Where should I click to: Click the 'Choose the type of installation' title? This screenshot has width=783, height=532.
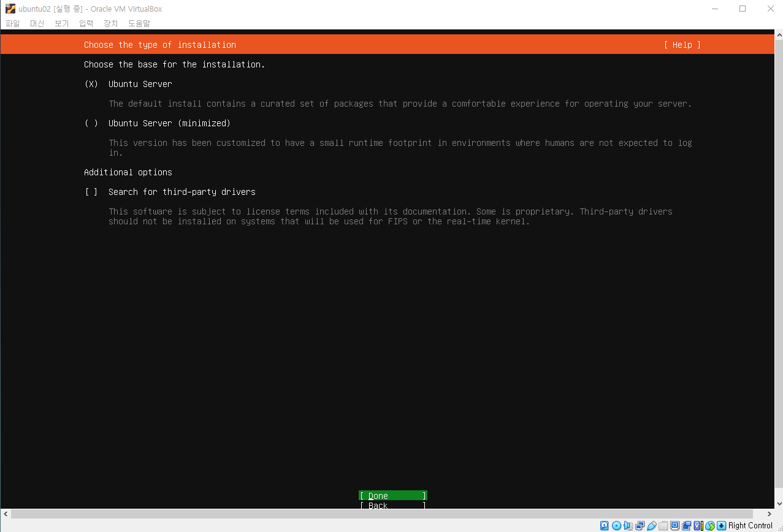pyautogui.click(x=160, y=45)
